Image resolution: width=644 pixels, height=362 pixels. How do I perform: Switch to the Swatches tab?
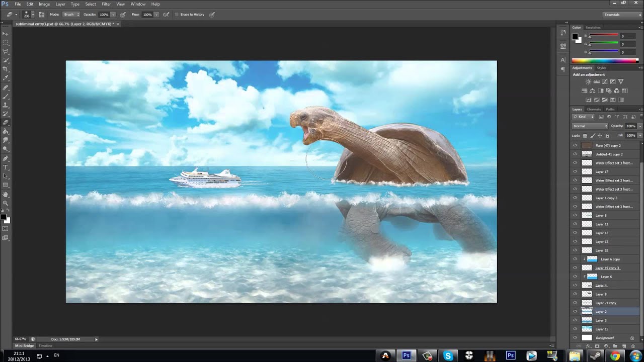tap(593, 28)
